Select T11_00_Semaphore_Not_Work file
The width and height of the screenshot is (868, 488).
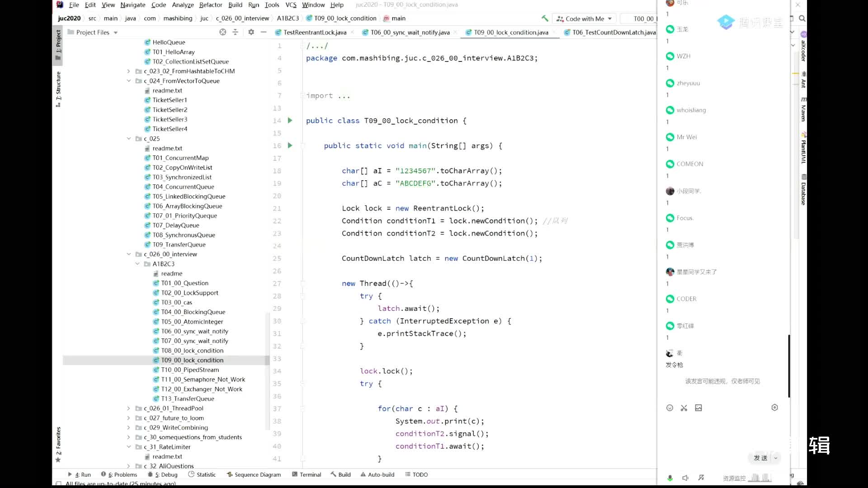[203, 379]
